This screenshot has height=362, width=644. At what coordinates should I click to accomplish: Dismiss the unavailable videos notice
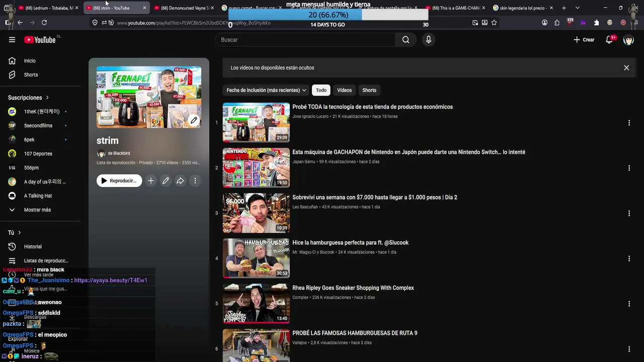[x=626, y=68]
